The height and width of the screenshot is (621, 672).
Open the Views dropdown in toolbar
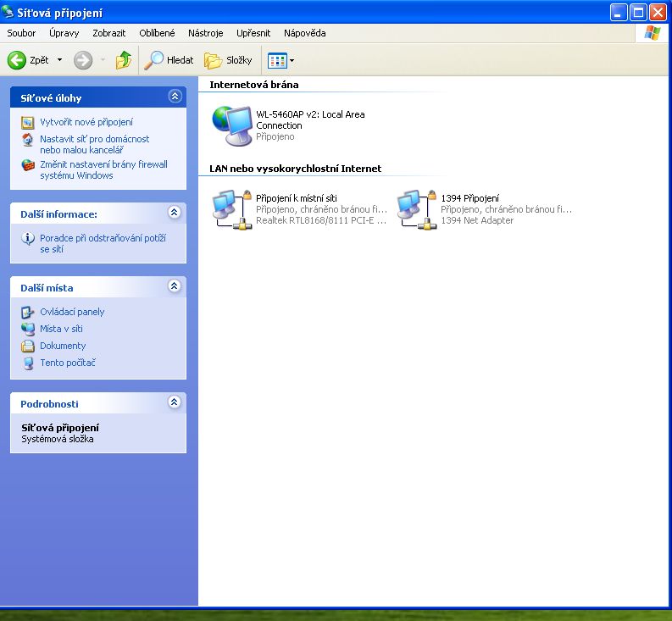coord(281,60)
